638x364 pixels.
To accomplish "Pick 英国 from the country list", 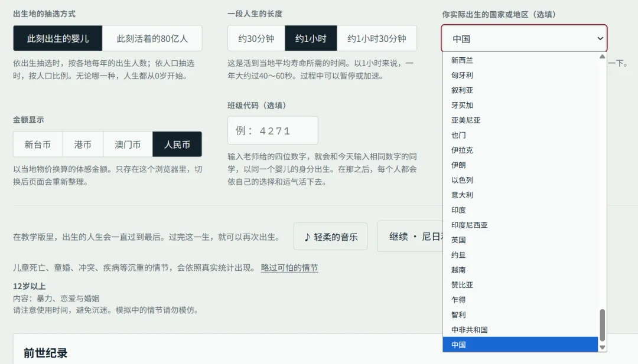I will click(x=520, y=240).
